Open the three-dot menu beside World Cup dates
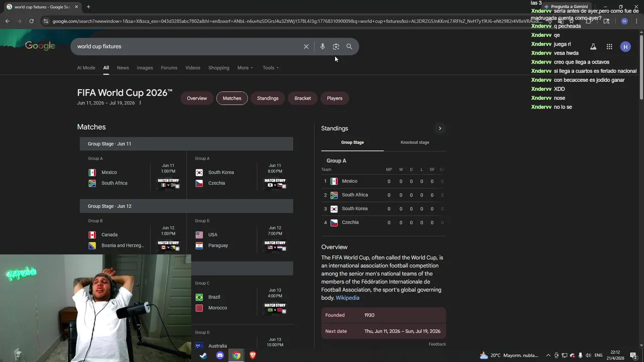The image size is (644, 362). pos(140,103)
